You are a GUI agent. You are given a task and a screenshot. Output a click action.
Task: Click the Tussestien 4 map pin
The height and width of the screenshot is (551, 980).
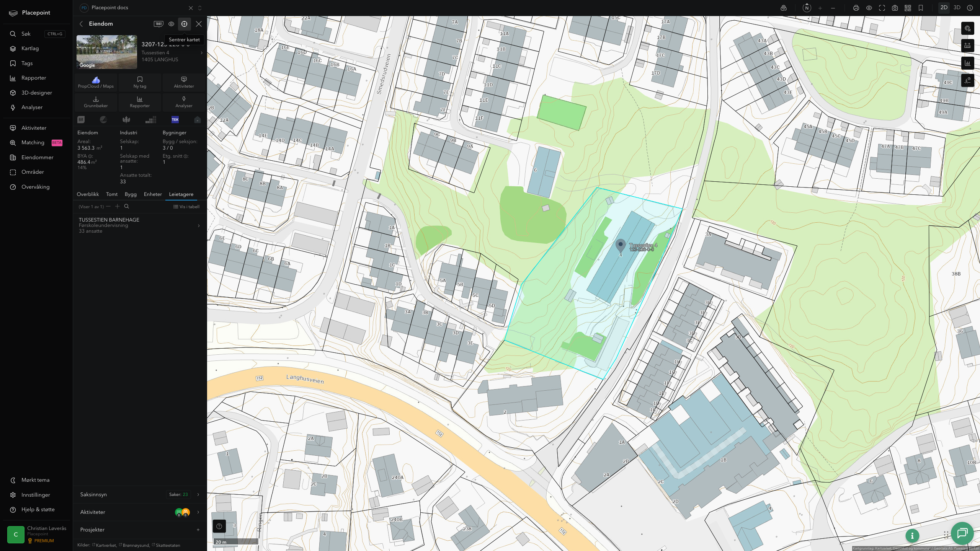point(621,246)
